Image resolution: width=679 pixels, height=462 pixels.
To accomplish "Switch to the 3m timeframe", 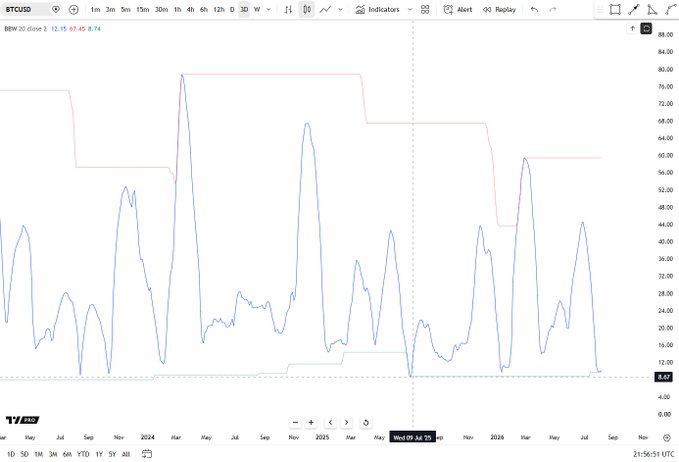I will [x=110, y=10].
